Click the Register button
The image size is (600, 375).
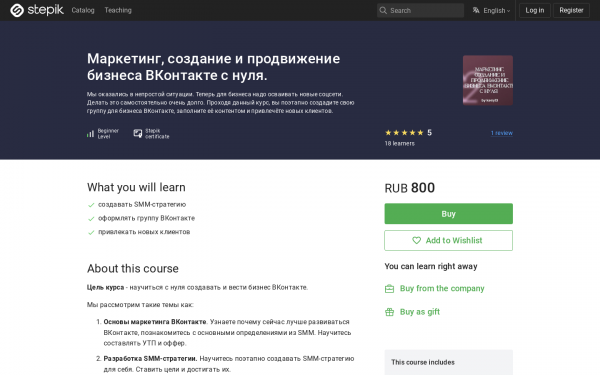pyautogui.click(x=571, y=10)
